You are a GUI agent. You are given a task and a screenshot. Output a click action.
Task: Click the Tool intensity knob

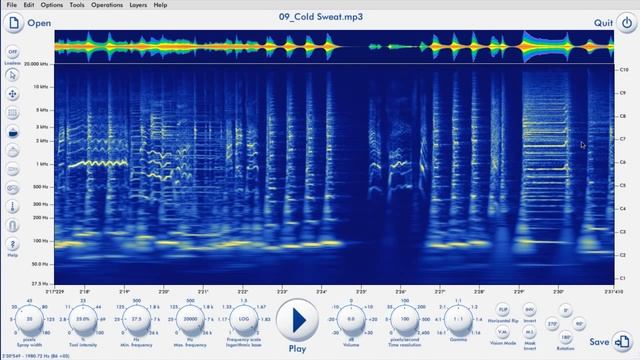pyautogui.click(x=83, y=319)
